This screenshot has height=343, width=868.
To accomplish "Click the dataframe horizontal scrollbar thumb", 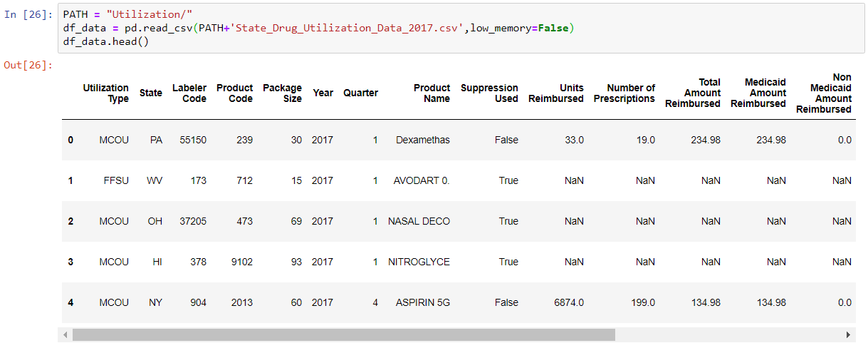I will [x=343, y=334].
